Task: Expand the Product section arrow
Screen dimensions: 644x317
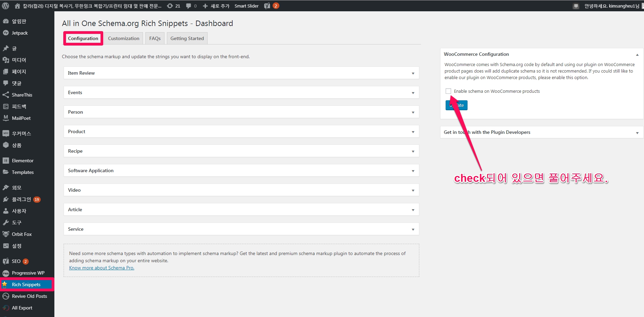Action: click(413, 132)
